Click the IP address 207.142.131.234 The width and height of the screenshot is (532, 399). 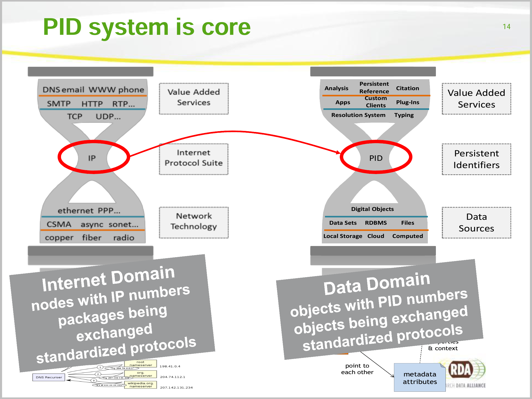click(176, 388)
